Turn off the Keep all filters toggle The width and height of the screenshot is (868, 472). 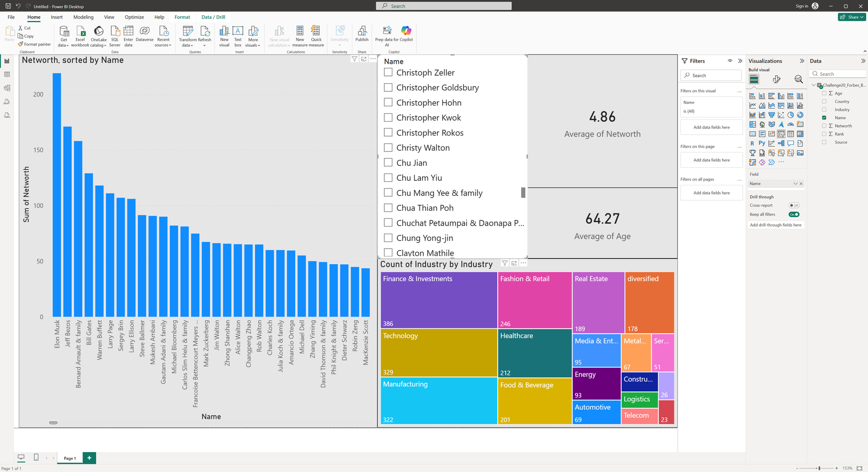pos(793,214)
